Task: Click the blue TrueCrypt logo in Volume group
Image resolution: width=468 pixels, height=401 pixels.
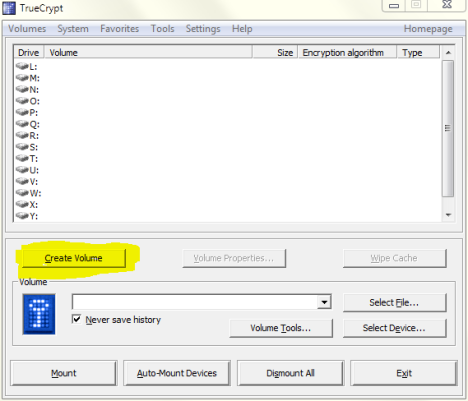Action: 39,314
